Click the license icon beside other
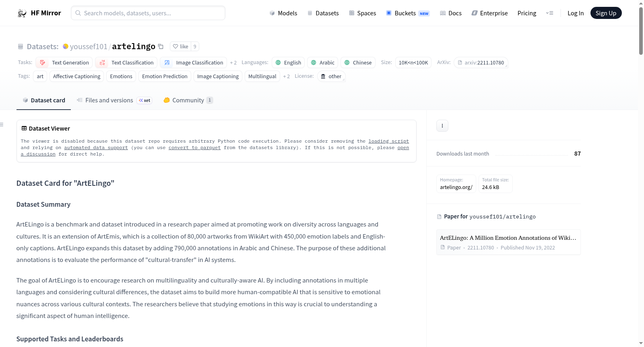This screenshot has width=644, height=347. point(323,76)
